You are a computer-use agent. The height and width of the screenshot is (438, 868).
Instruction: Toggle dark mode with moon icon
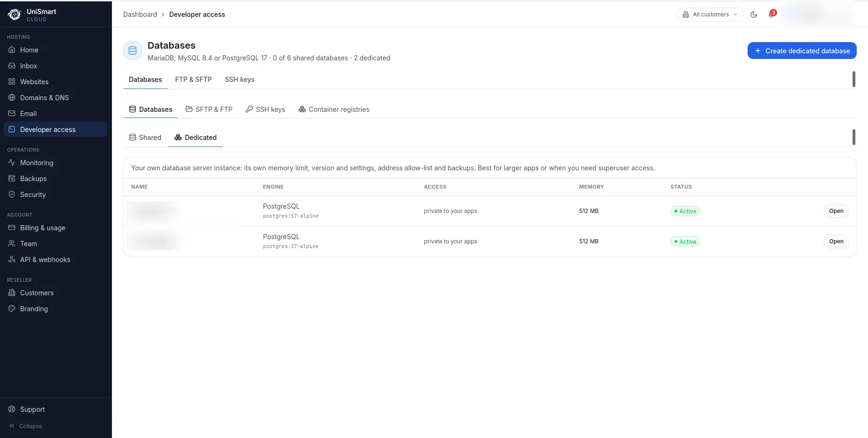pyautogui.click(x=754, y=15)
